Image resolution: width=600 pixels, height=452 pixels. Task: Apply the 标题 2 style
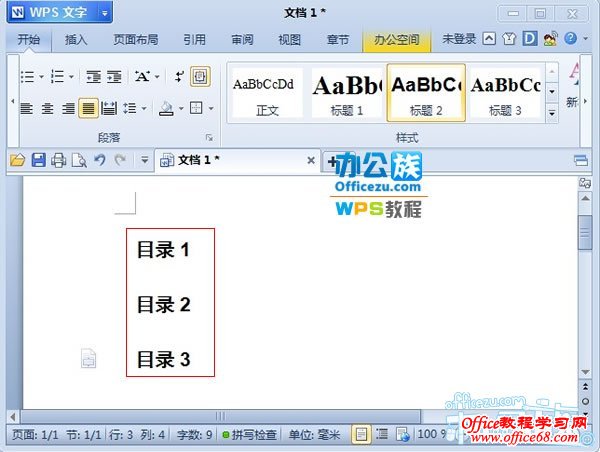[x=426, y=93]
